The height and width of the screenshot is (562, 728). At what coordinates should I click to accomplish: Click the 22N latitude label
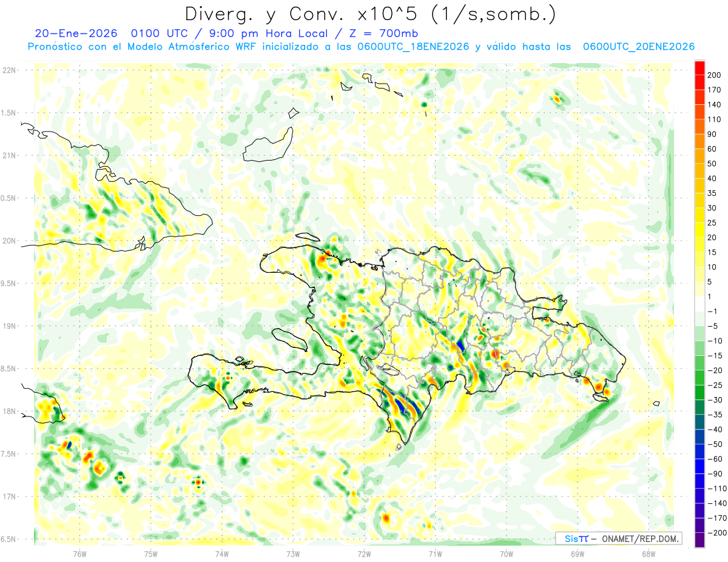click(9, 70)
